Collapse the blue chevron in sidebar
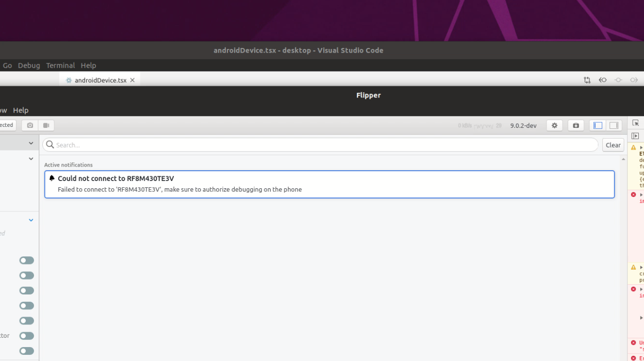Image resolution: width=644 pixels, height=361 pixels. 31,220
